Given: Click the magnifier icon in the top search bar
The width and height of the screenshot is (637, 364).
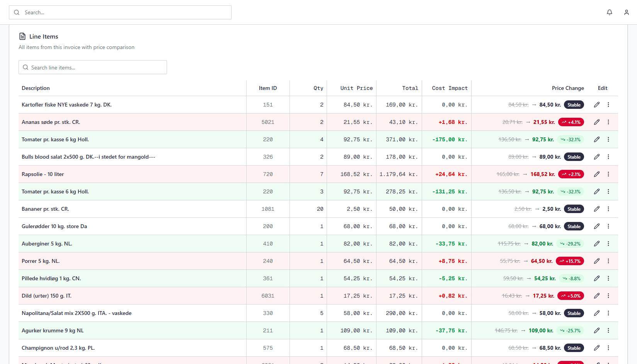Looking at the screenshot, I should tap(17, 12).
